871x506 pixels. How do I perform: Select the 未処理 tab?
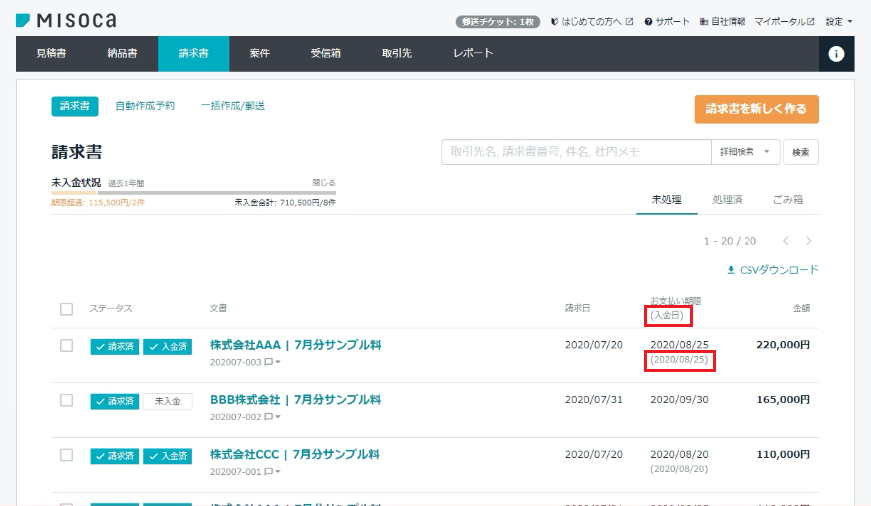coord(667,199)
